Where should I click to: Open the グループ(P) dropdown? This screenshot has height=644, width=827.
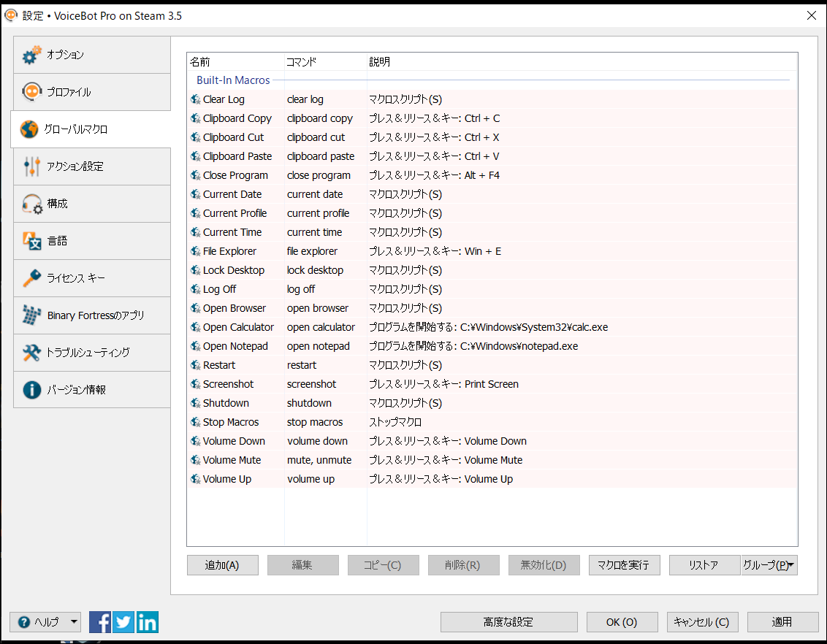point(769,565)
